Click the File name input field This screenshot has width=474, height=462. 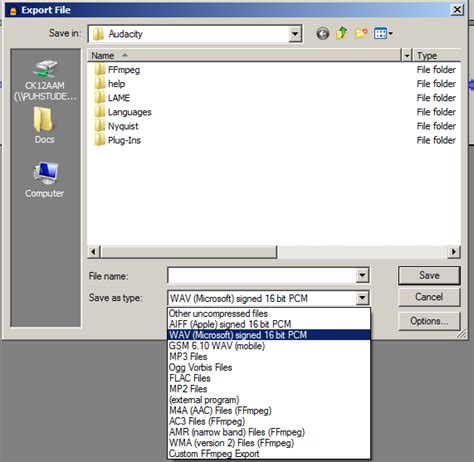[262, 276]
